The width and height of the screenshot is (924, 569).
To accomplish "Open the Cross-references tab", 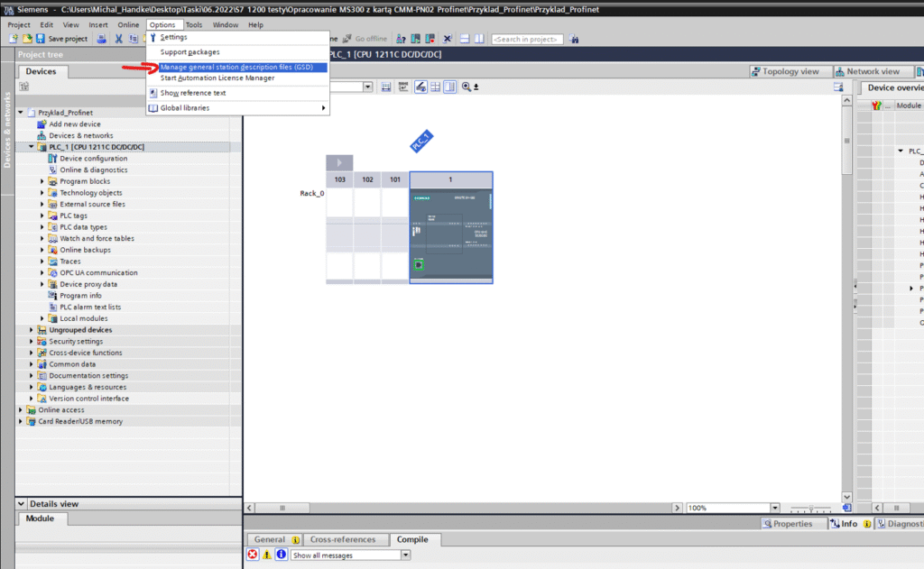I will pyautogui.click(x=342, y=539).
